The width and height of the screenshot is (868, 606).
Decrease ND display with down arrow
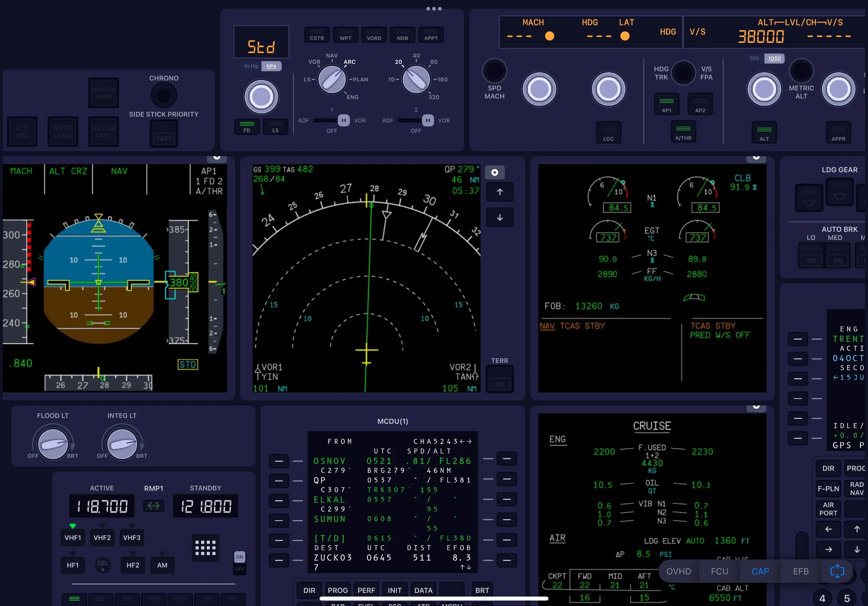pyautogui.click(x=499, y=217)
